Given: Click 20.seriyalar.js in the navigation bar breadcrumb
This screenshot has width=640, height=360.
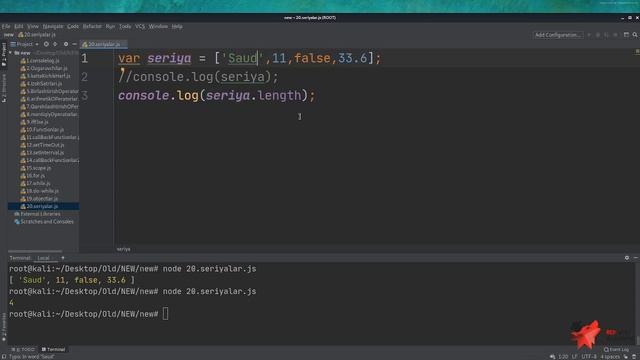Looking at the screenshot, I should [37, 35].
